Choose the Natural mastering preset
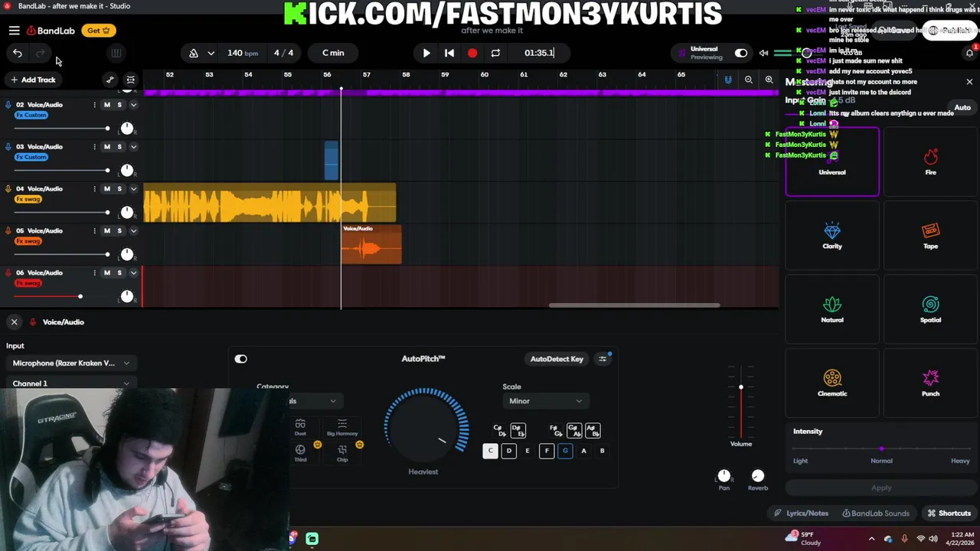This screenshot has width=980, height=551. click(x=832, y=309)
